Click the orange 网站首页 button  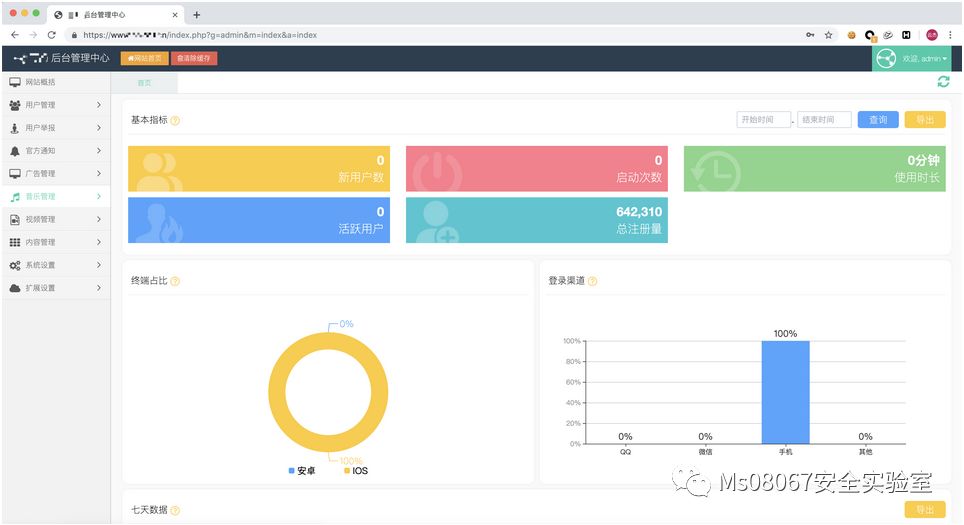tap(144, 58)
